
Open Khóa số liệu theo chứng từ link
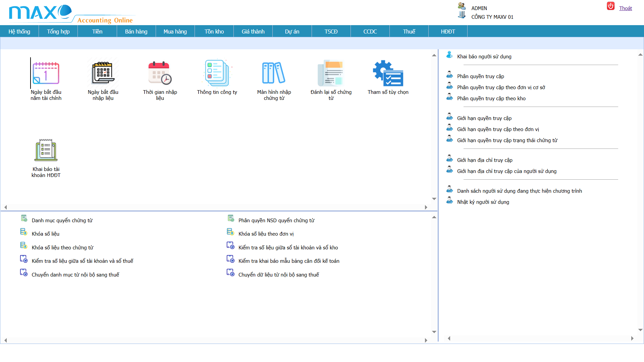click(x=62, y=248)
